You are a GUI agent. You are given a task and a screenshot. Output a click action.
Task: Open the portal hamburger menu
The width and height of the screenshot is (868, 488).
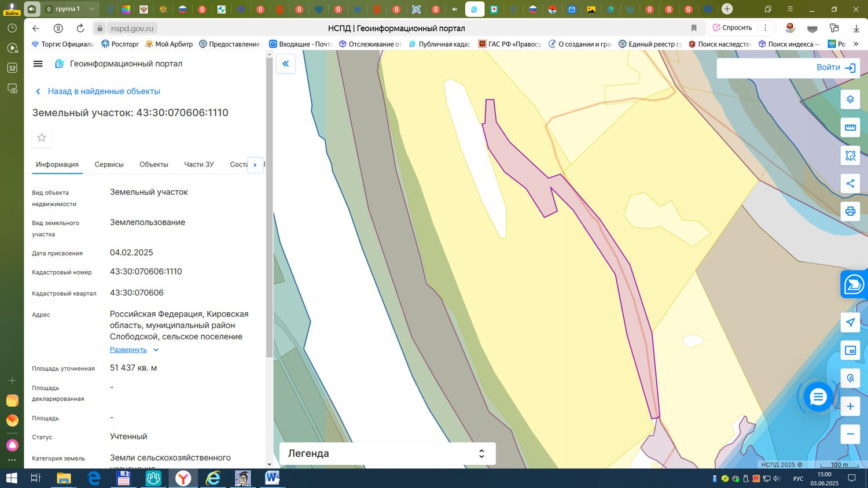click(x=38, y=64)
